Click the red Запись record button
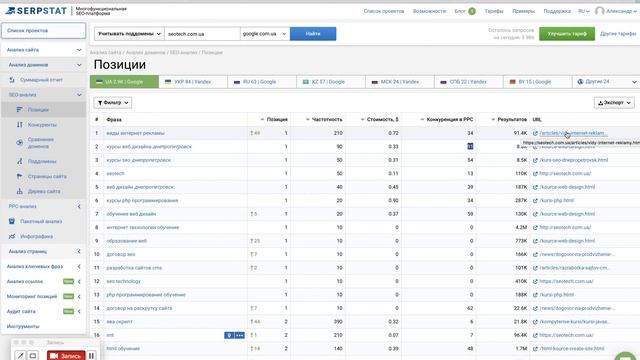 [x=66, y=356]
